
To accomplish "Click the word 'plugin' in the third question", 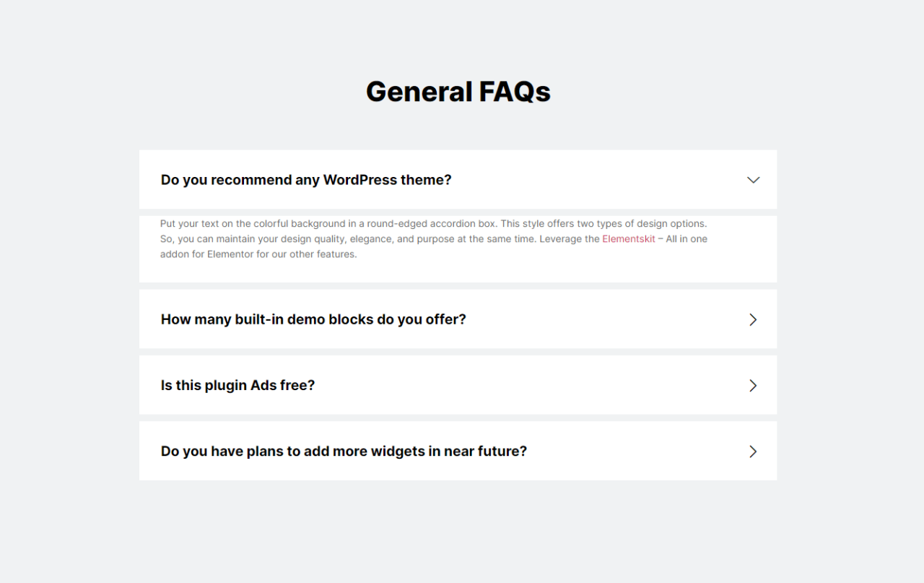I will tap(224, 386).
